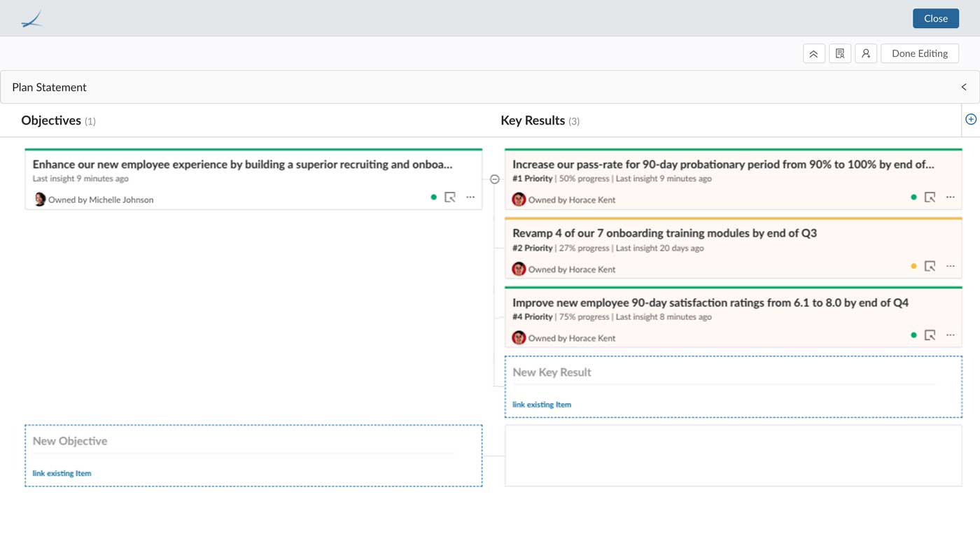980x560 pixels.
Task: Open key result 'Revamp 4 of our 7 onboarding'
Action: (x=664, y=233)
